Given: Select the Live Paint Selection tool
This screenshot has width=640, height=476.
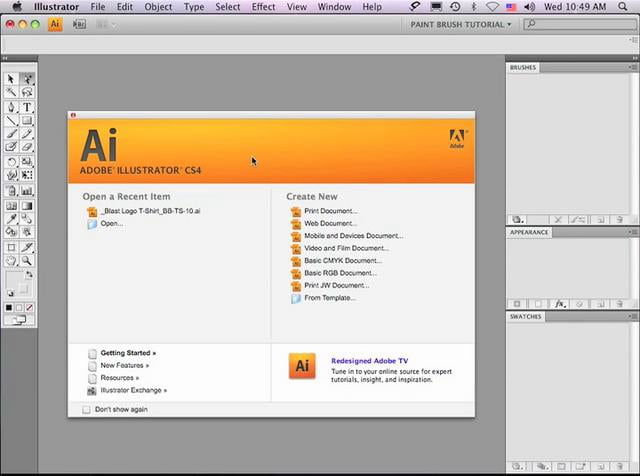Looking at the screenshot, I should pyautogui.click(x=27, y=232).
